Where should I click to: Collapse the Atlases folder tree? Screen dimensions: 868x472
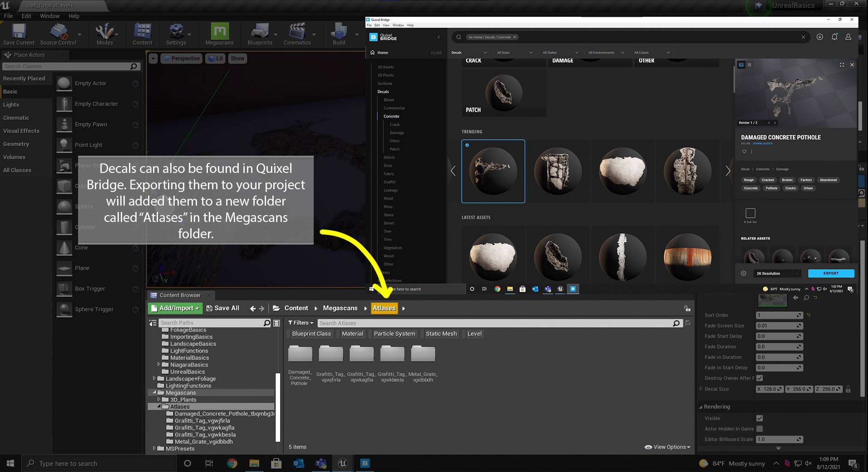(x=159, y=407)
